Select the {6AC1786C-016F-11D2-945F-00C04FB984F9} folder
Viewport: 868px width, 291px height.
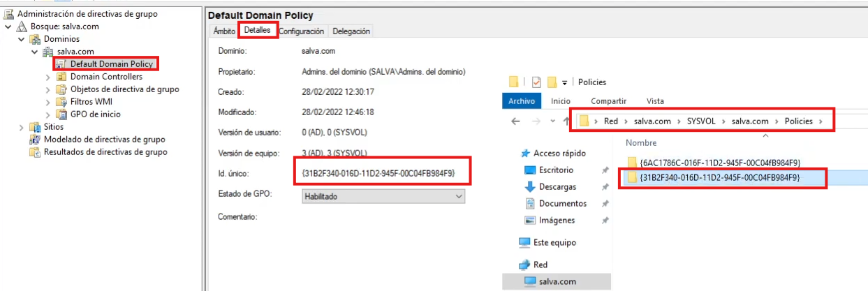coord(719,162)
